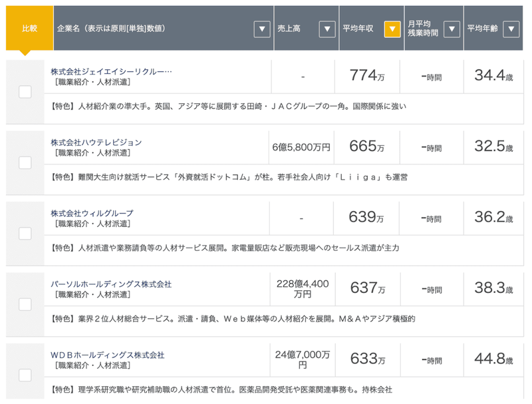This screenshot has width=532, height=404.
Task: Click industry tag under ウィルグループ name
Action: point(92,224)
